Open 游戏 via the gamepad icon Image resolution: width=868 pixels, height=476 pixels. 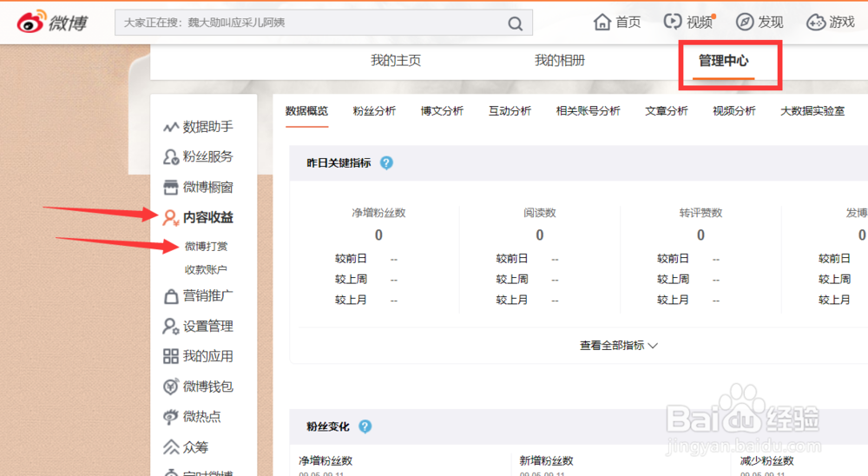pos(815,23)
